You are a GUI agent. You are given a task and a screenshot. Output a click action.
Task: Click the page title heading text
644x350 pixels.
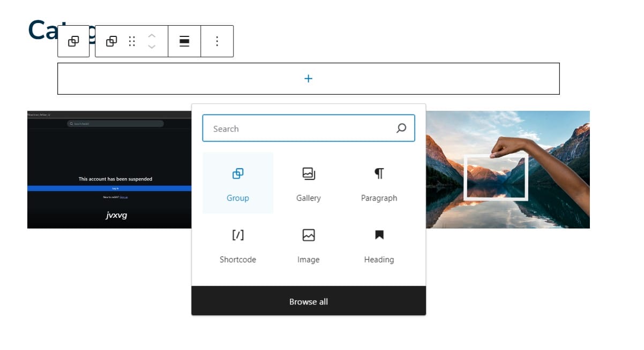click(x=42, y=30)
